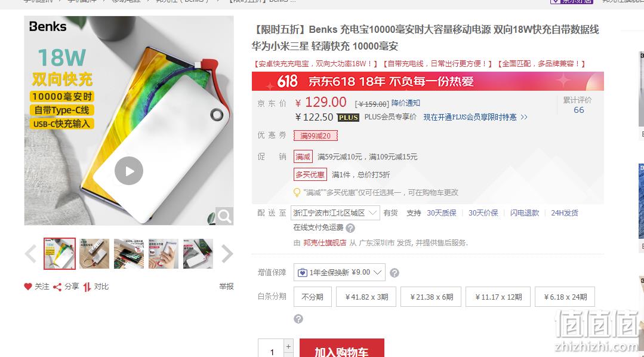This screenshot has height=357, width=644.
Task: Click the 分享 share icon
Action: click(57, 287)
